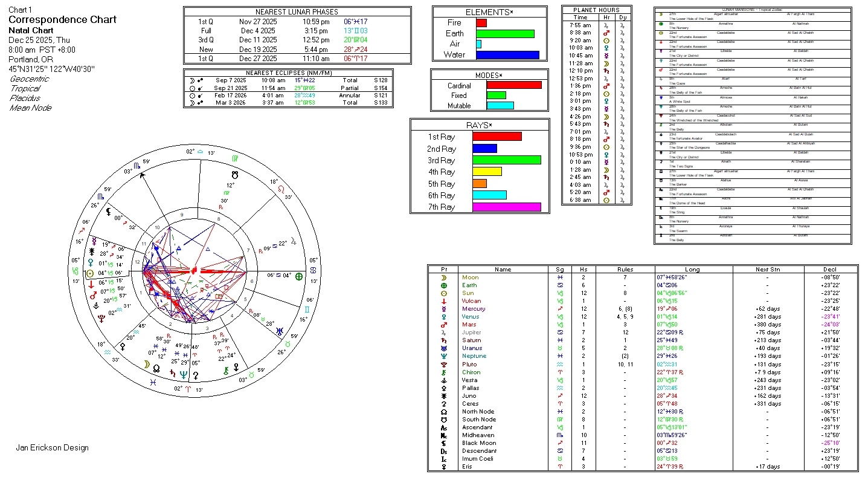This screenshot has height=477, width=868.
Task: Select the 12:10 pm planet hour row
Action: tap(596, 71)
